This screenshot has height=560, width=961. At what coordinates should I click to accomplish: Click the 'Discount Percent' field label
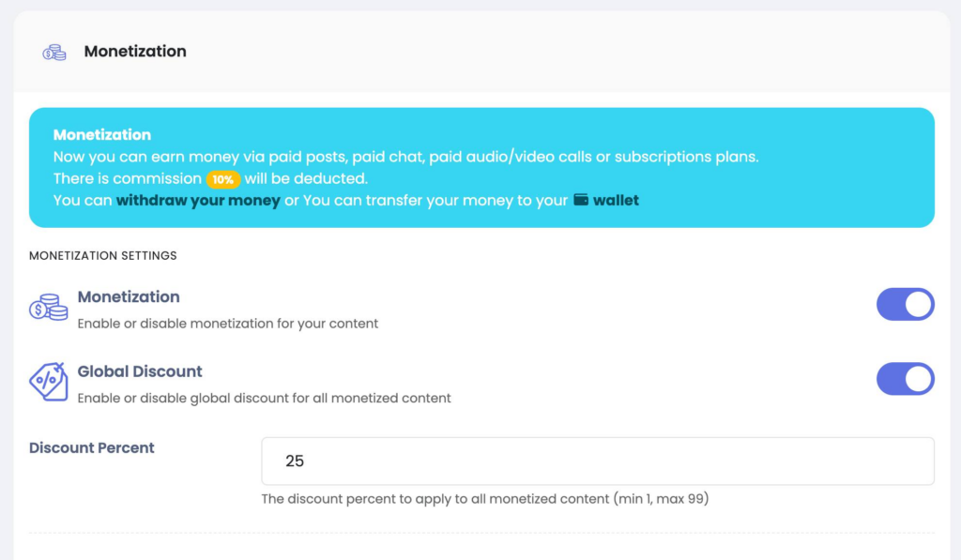pyautogui.click(x=91, y=447)
